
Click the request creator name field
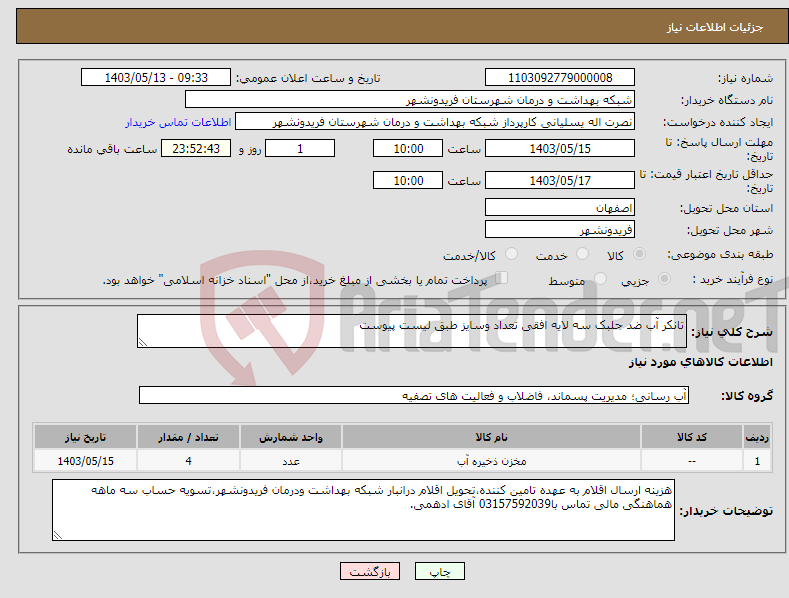[x=435, y=122]
